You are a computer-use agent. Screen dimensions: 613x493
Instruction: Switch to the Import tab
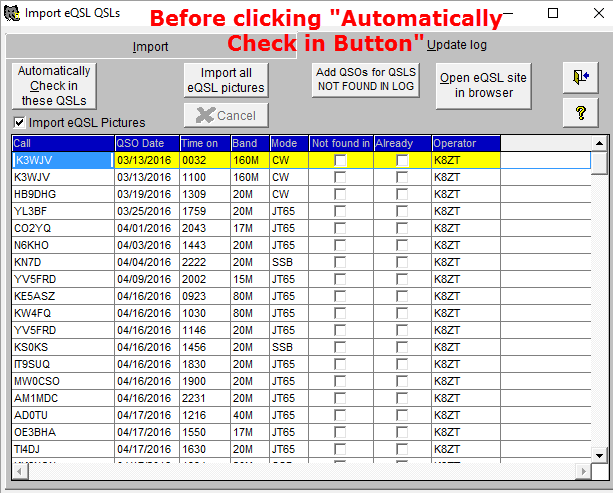coord(151,47)
